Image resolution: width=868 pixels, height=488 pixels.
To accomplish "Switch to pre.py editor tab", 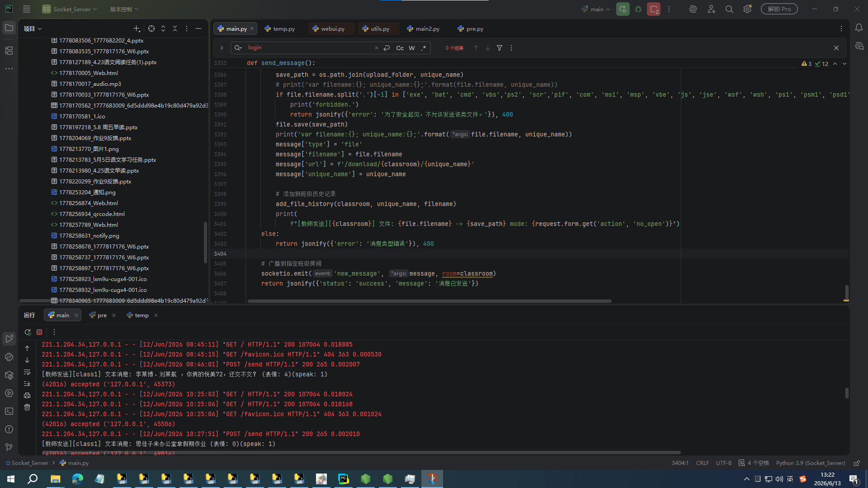I will click(471, 28).
